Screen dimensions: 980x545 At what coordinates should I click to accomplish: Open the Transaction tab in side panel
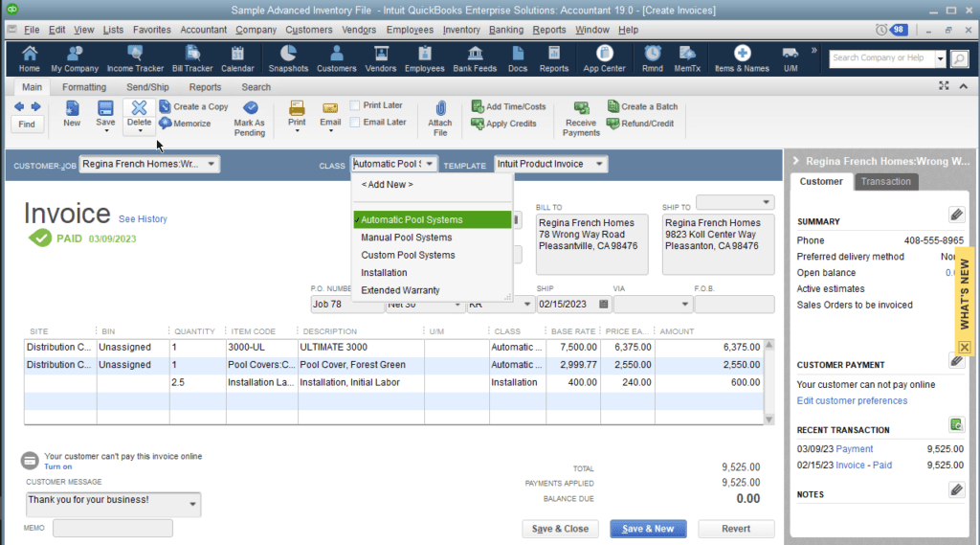[885, 181]
